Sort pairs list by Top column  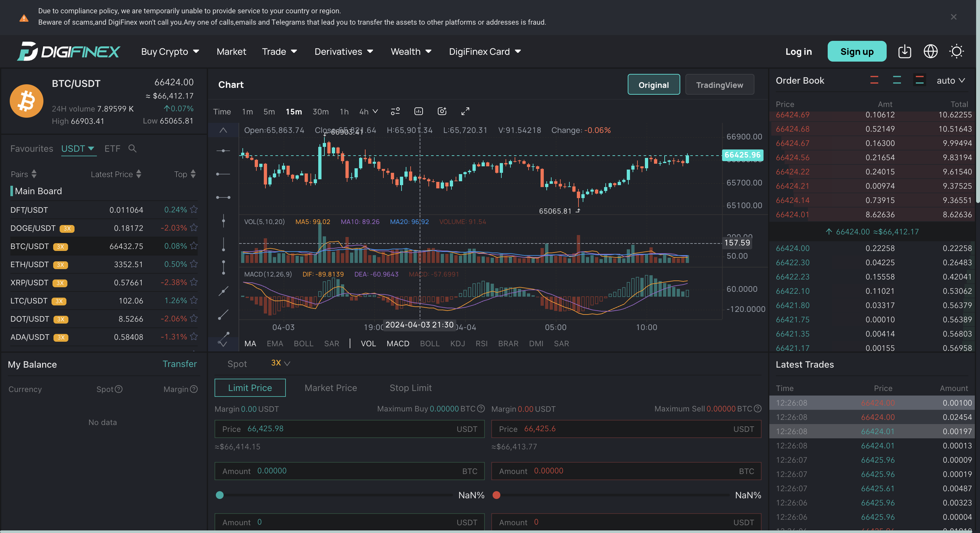pos(185,174)
